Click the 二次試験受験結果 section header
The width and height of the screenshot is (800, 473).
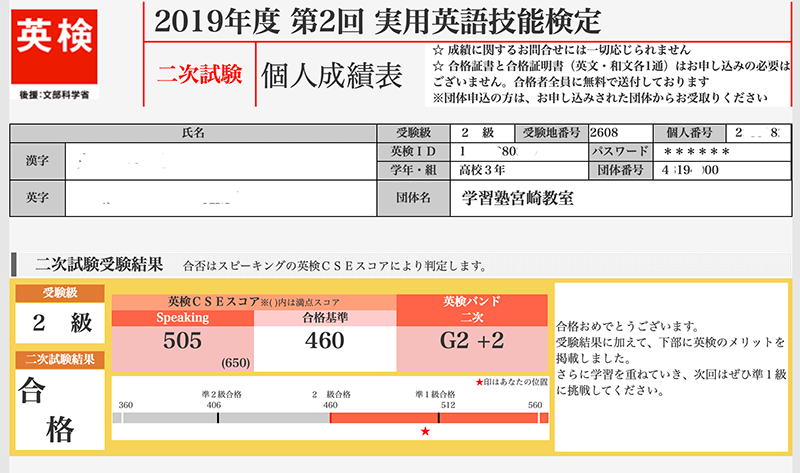tap(98, 265)
